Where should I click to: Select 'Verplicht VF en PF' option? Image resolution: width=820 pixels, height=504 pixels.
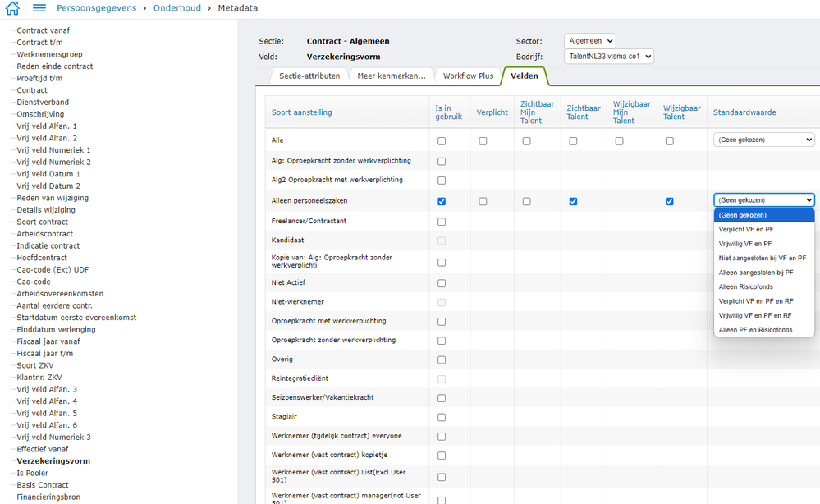coord(745,229)
